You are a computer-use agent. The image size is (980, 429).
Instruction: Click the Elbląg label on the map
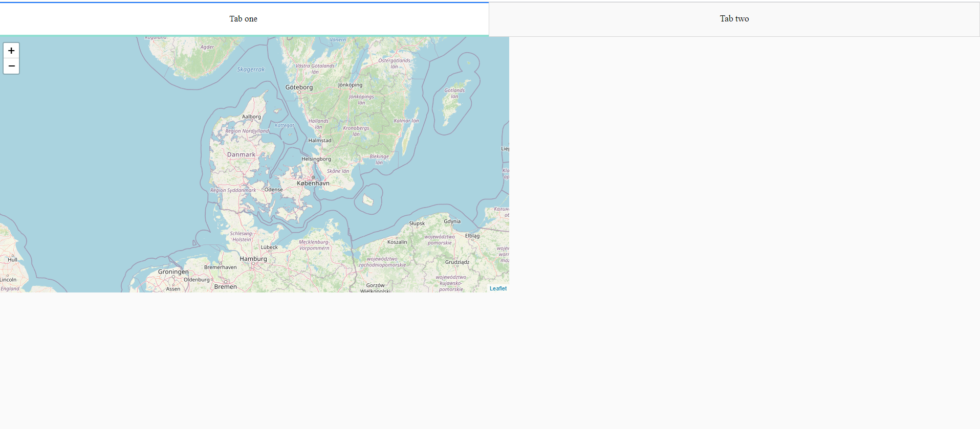pyautogui.click(x=472, y=236)
